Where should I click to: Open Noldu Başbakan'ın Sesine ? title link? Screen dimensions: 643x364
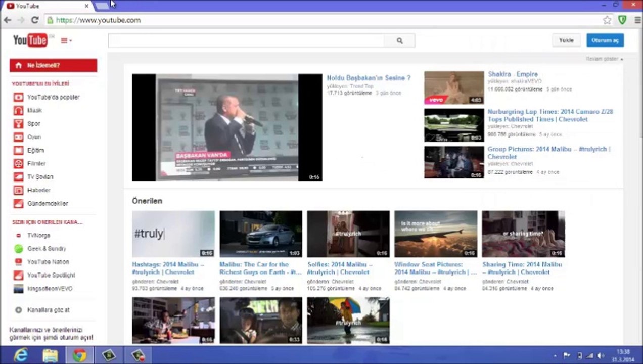369,78
